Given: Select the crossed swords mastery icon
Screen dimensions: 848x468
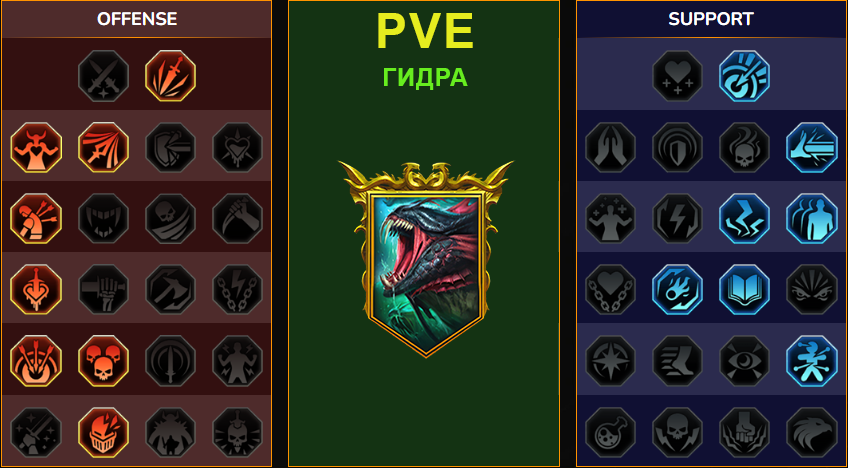Looking at the screenshot, I should 103,76.
